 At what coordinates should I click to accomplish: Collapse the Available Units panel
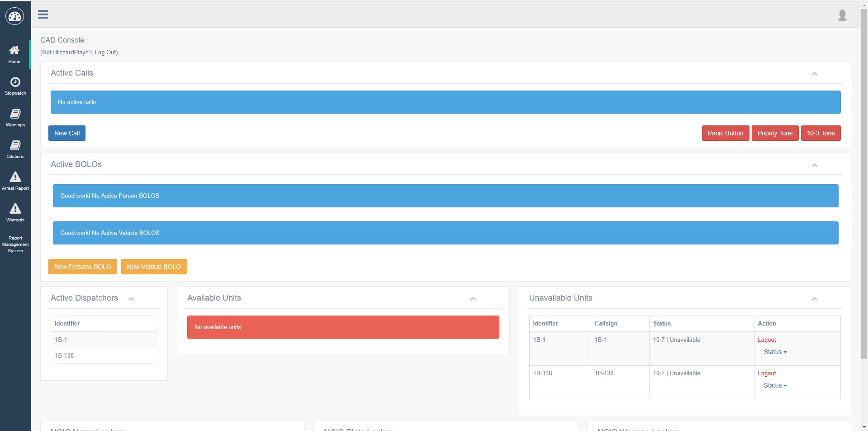473,299
